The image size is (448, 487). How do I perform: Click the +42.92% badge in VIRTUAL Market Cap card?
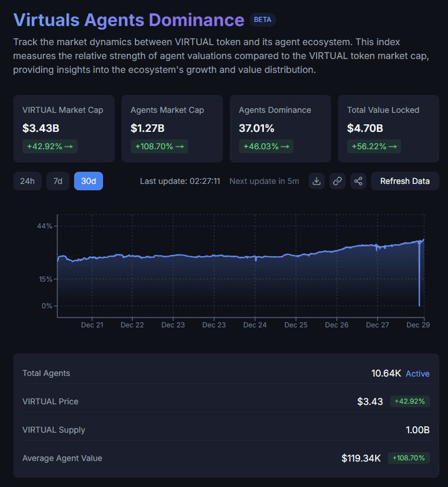pos(50,146)
